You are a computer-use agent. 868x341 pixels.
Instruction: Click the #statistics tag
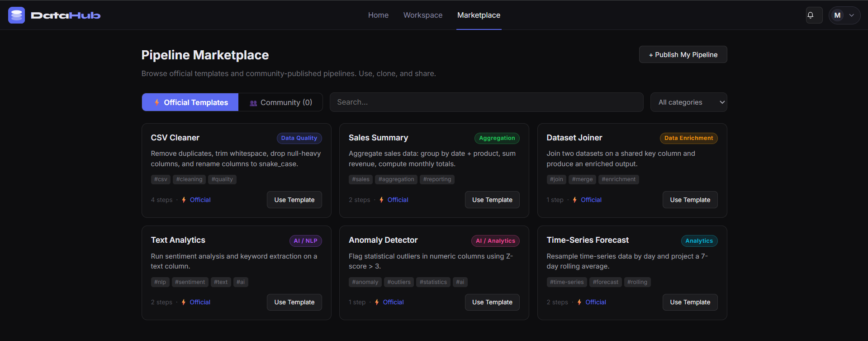pos(433,282)
